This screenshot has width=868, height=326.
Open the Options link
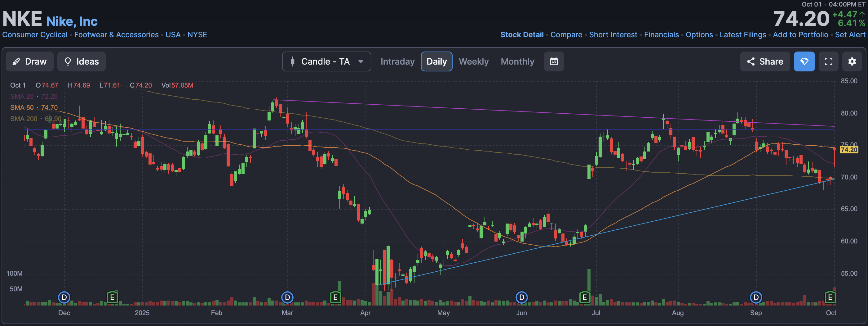click(699, 35)
